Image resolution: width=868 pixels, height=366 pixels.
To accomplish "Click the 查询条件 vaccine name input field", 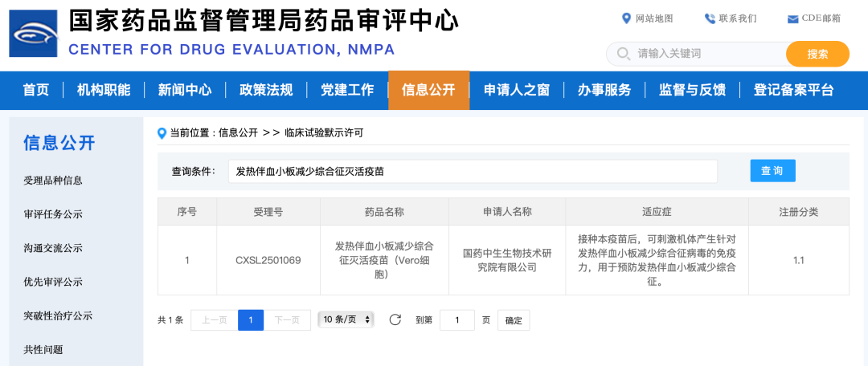I will tap(473, 171).
